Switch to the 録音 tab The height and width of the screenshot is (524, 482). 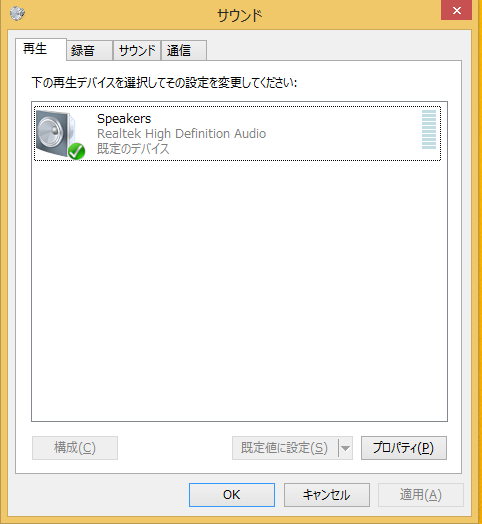click(x=89, y=50)
